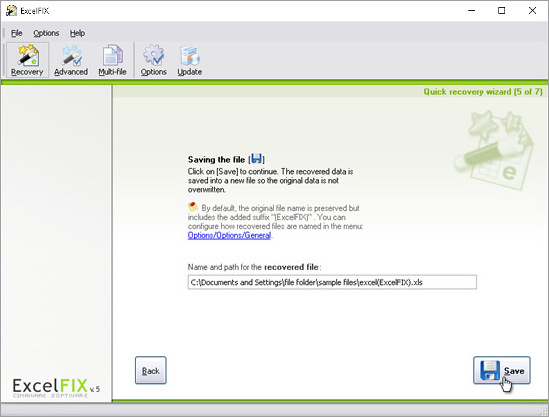
Task: Open the File menu
Action: point(16,33)
